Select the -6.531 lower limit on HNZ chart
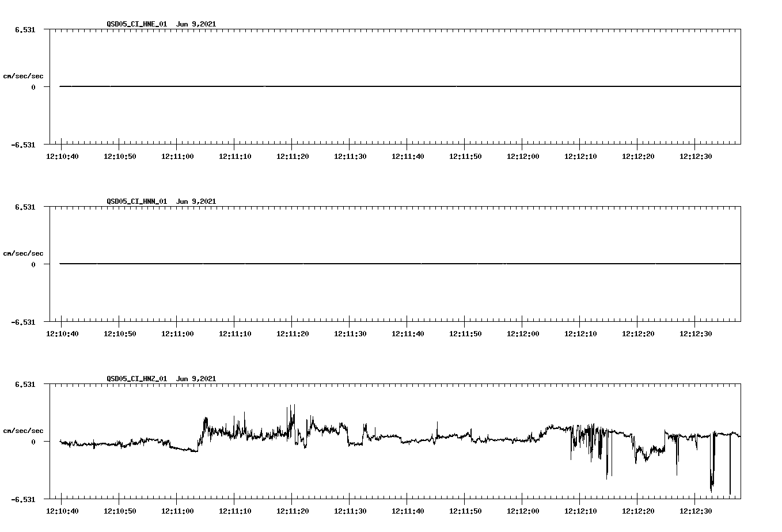The height and width of the screenshot is (532, 782). (24, 499)
